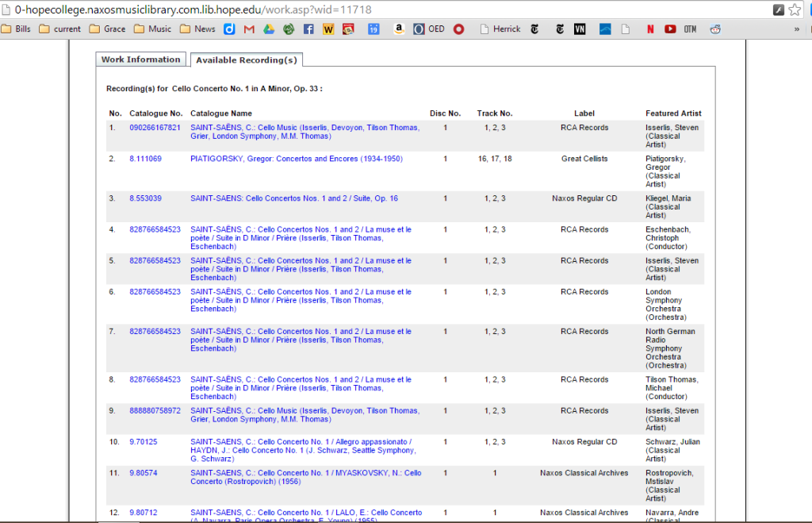The image size is (812, 523).
Task: Open the Facebook bookmark icon
Action: [308, 29]
